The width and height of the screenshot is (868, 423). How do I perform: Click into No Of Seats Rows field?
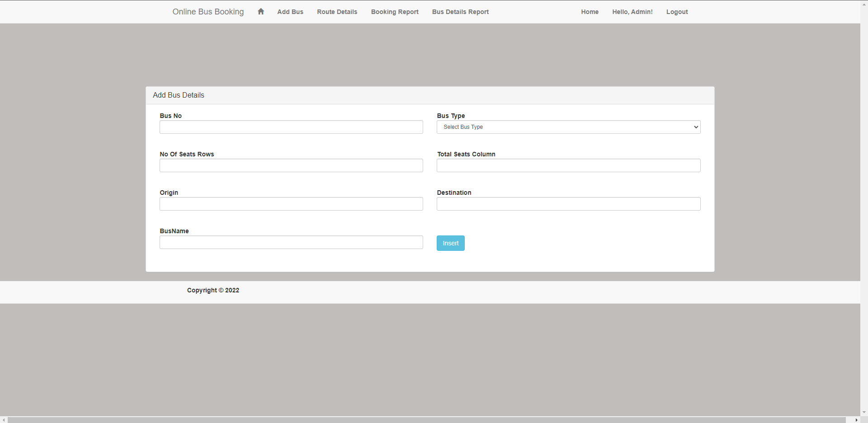[x=291, y=165]
